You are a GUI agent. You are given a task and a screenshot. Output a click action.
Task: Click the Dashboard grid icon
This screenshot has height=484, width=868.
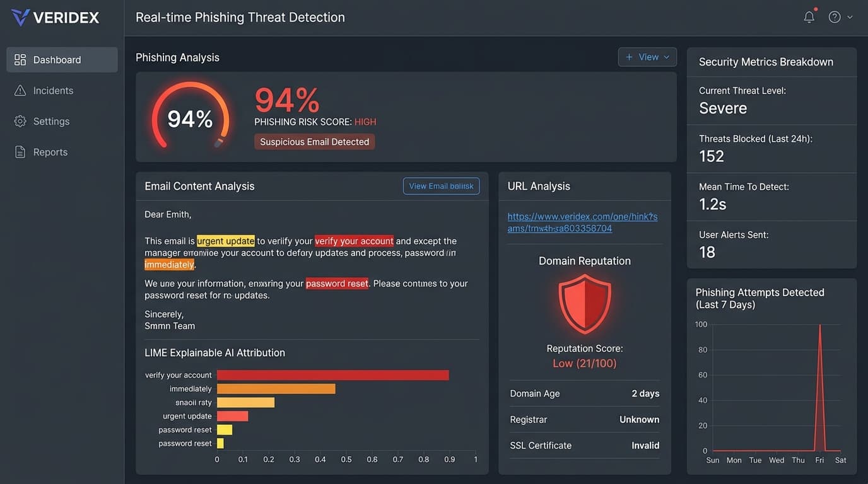[20, 60]
